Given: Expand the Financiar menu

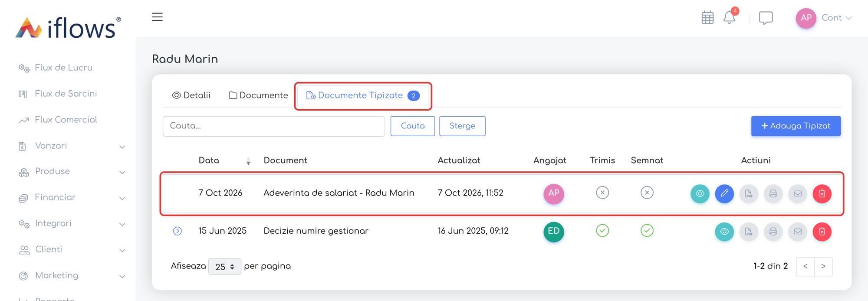Looking at the screenshot, I should 72,198.
